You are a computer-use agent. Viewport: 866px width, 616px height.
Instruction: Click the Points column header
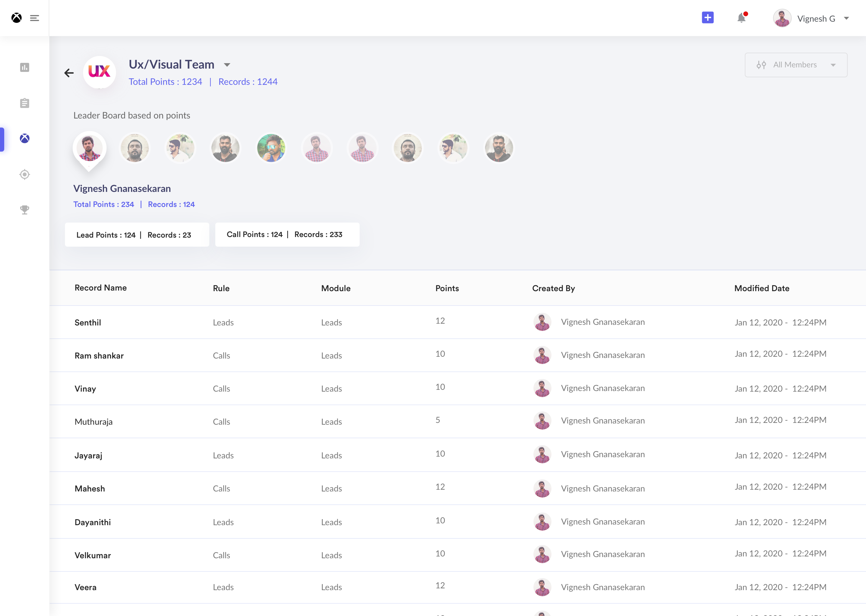(x=447, y=289)
